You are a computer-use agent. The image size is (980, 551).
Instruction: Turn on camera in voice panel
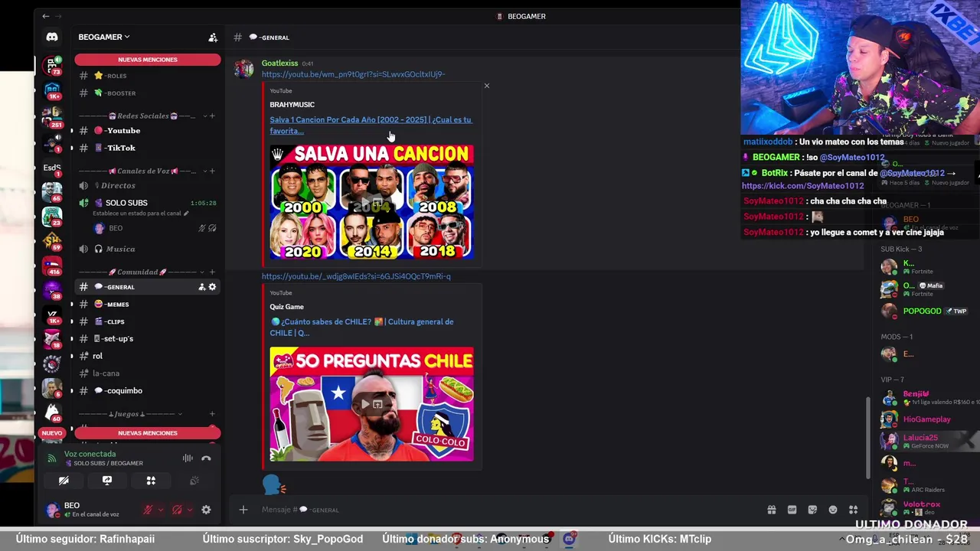click(64, 481)
